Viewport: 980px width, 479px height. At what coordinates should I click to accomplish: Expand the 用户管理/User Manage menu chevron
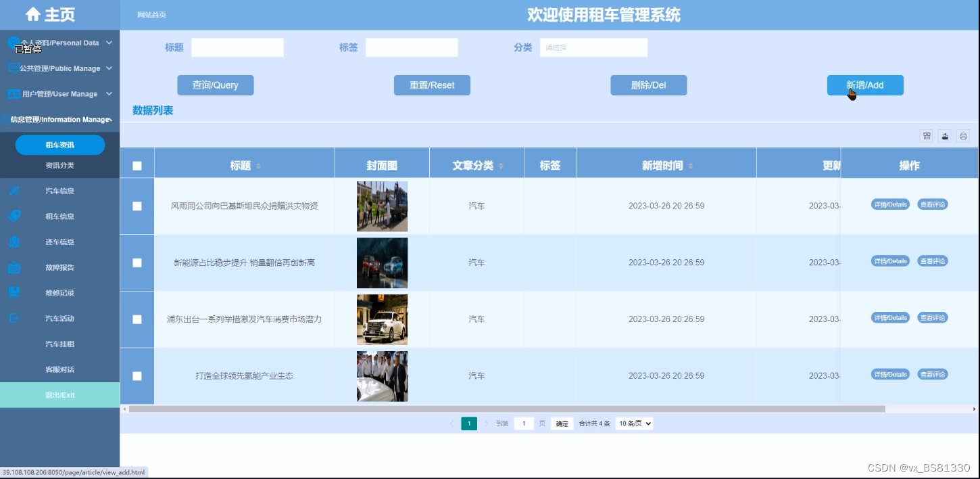[x=109, y=94]
